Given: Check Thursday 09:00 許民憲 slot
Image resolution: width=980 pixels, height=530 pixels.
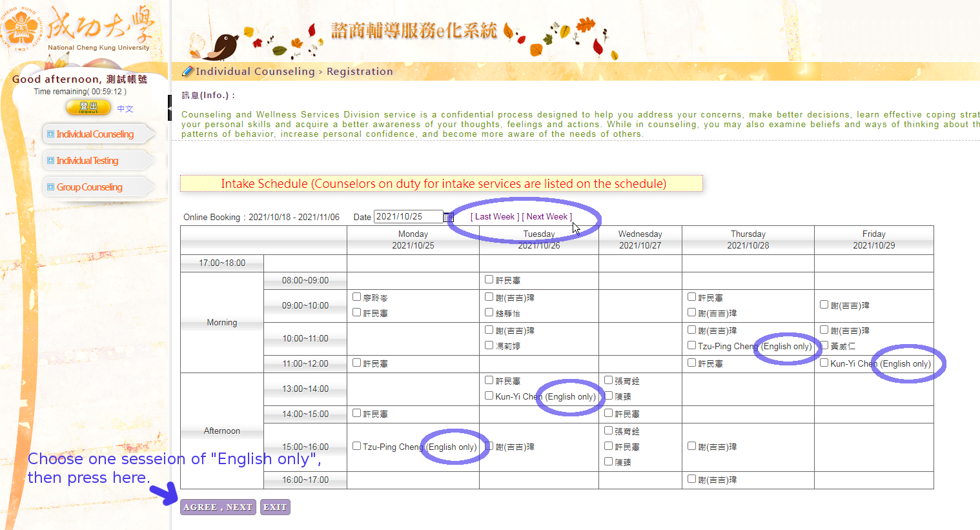Looking at the screenshot, I should 692,297.
